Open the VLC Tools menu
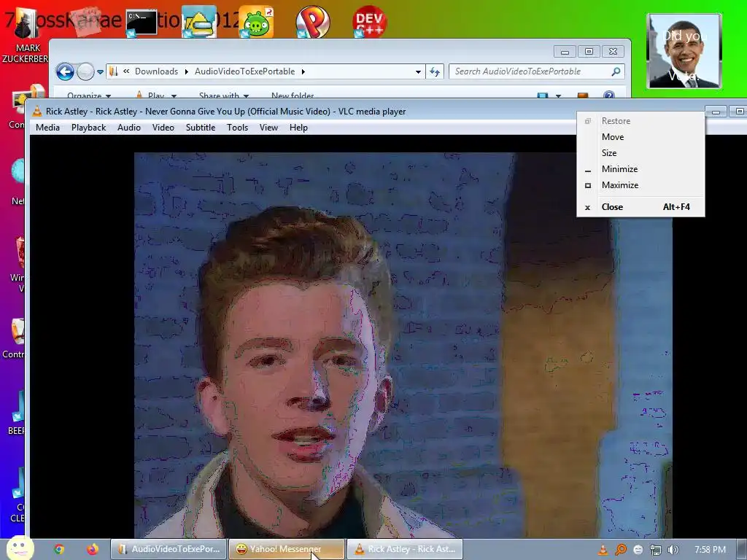Image resolution: width=747 pixels, height=560 pixels. coord(237,128)
